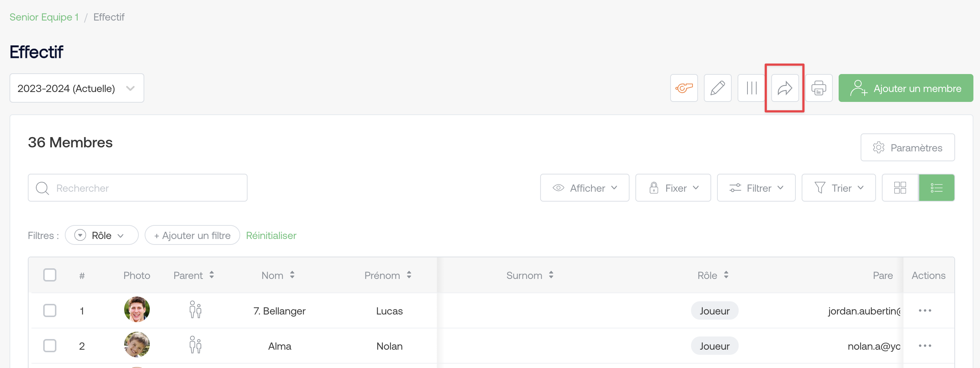Click the '36 Membres' heading
Screen dimensions: 980x368
click(70, 142)
